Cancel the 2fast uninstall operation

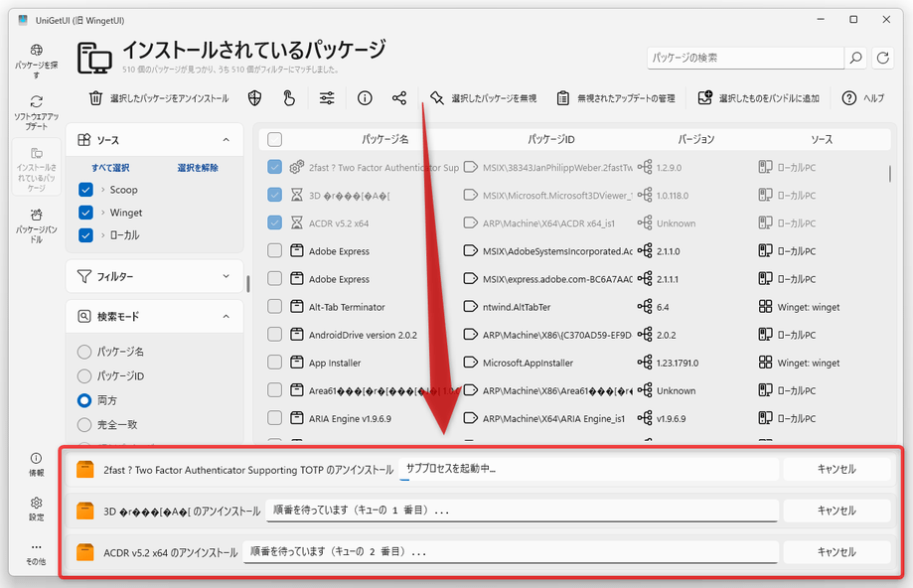pyautogui.click(x=837, y=469)
